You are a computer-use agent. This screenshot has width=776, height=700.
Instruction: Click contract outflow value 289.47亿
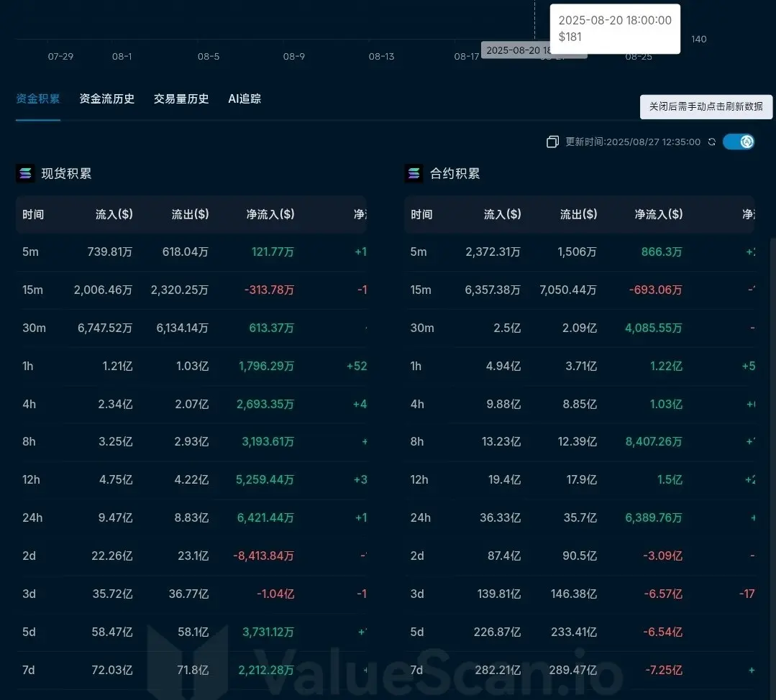click(573, 670)
